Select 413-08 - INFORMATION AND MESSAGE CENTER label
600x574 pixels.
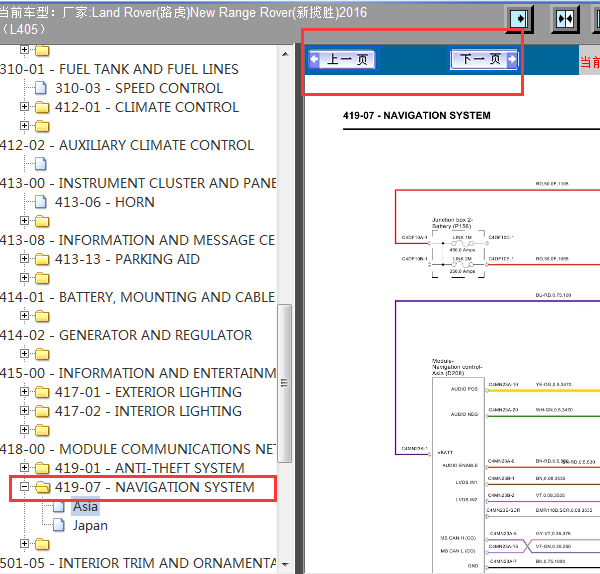pyautogui.click(x=137, y=240)
